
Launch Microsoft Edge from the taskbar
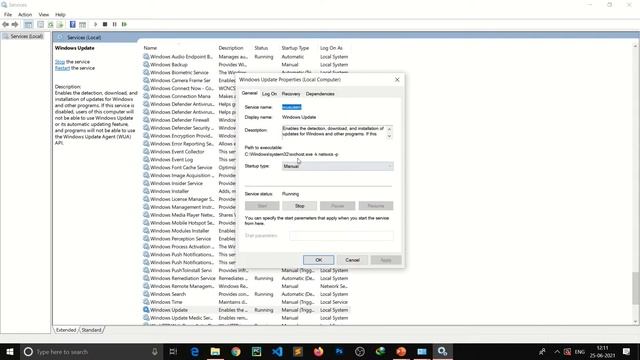[195, 351]
